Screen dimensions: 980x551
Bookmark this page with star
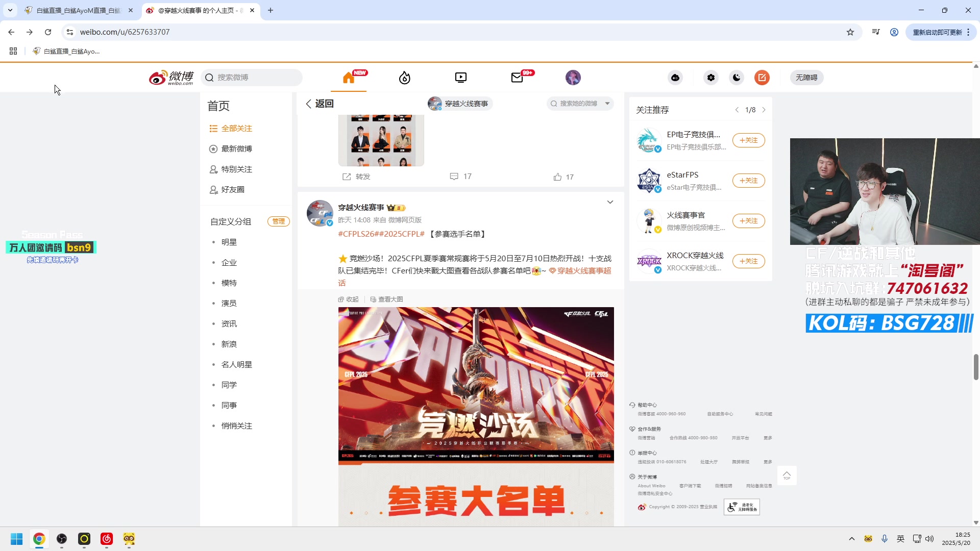pos(850,32)
